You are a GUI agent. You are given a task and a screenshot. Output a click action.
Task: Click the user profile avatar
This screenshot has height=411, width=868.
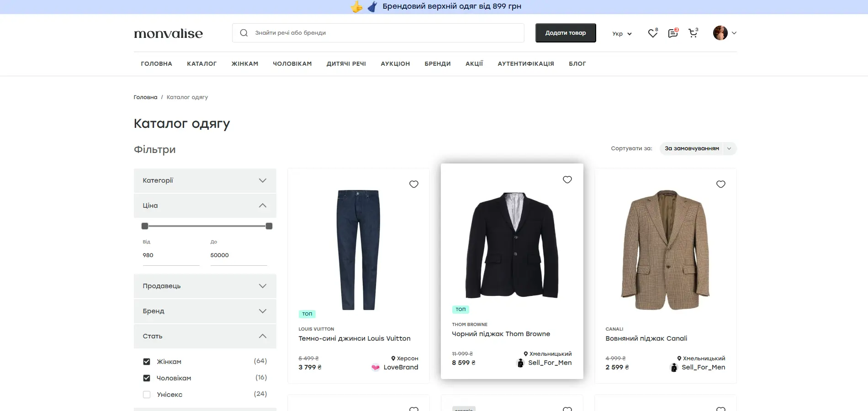(x=720, y=33)
